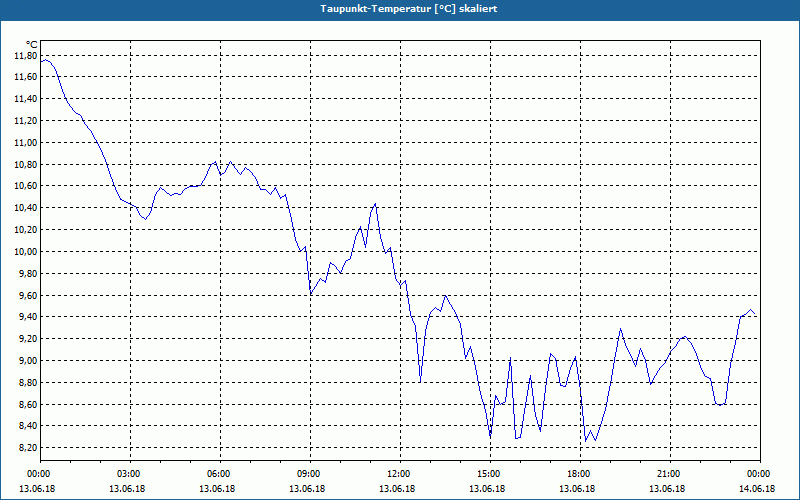The image size is (800, 500).
Task: Click the 10,60 y-axis label
Action: (25, 186)
